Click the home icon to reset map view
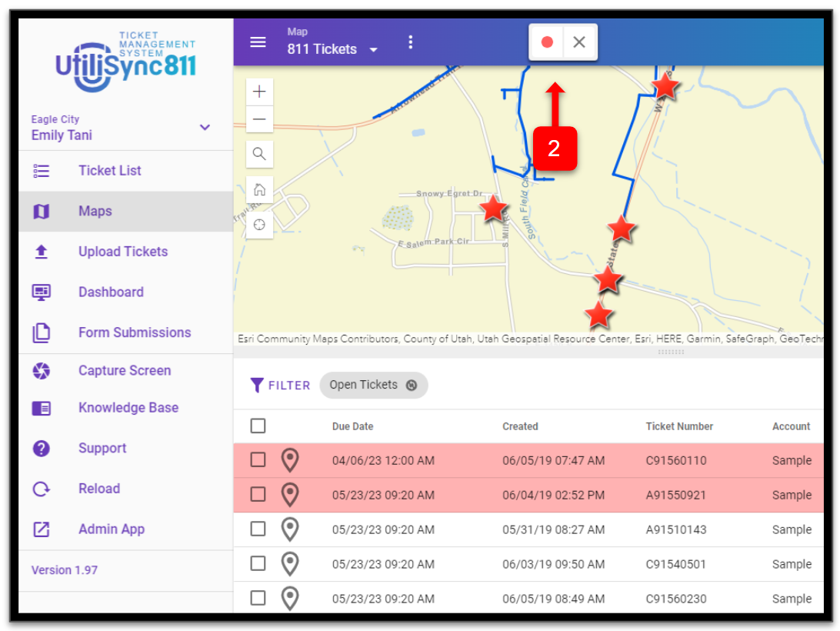 click(259, 189)
